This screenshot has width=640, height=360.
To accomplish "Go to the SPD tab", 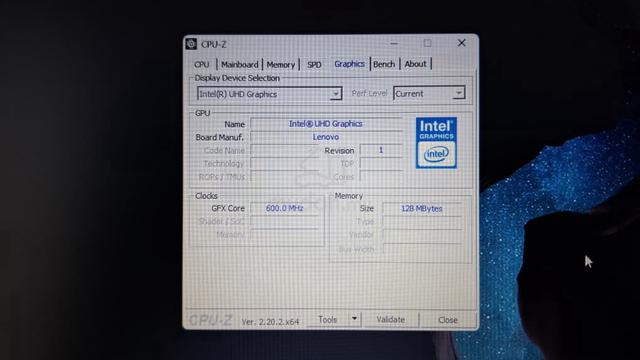I will click(314, 64).
